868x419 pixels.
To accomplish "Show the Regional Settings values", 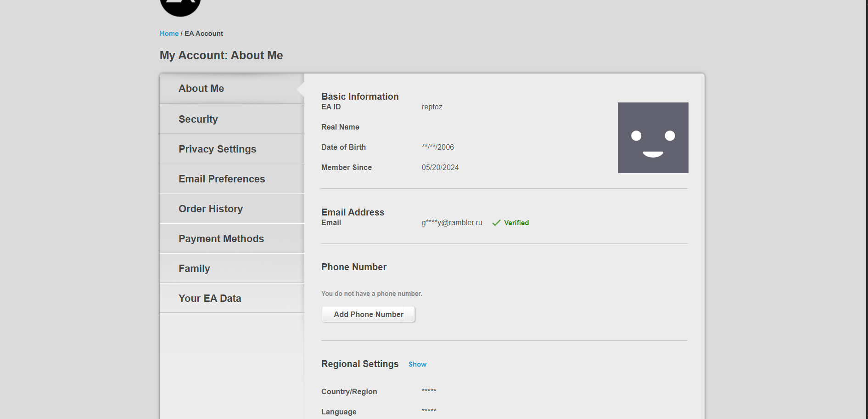I will click(417, 364).
